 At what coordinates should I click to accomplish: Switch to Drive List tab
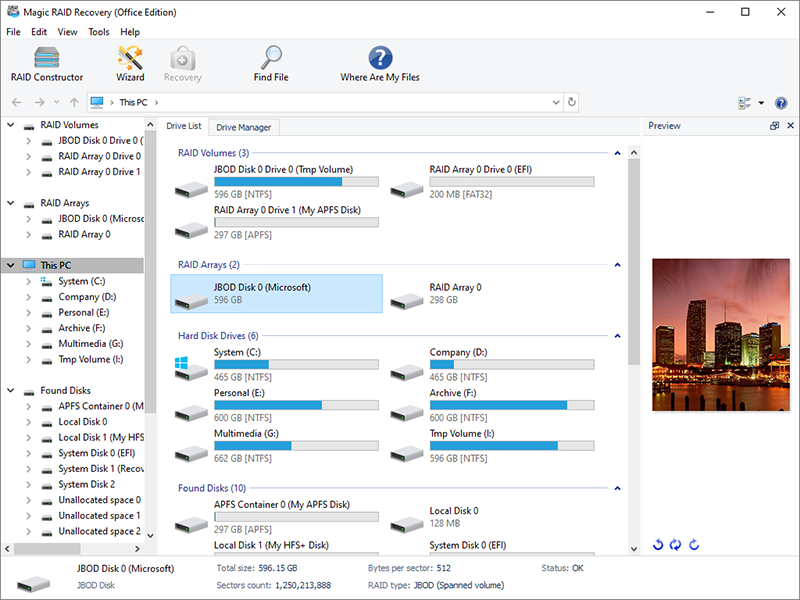point(184,126)
